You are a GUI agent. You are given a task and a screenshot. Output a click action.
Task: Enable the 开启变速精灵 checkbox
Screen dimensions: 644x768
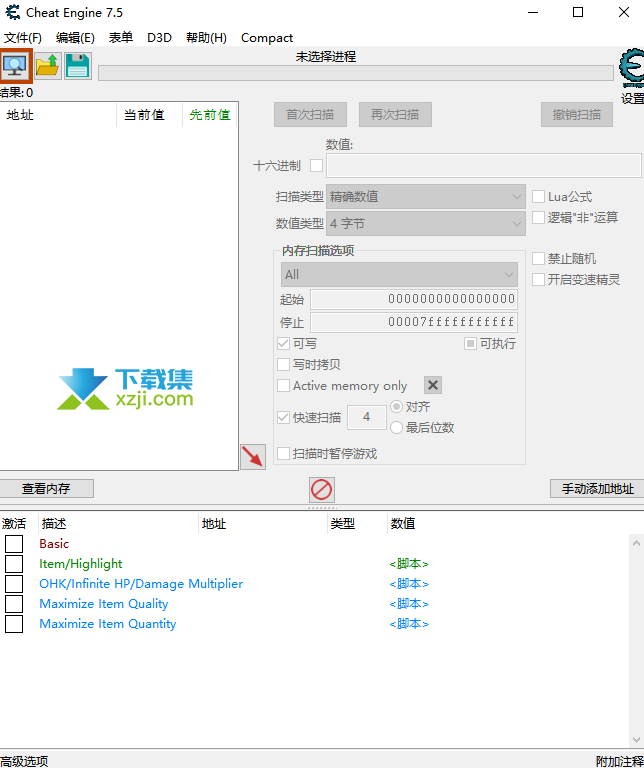tap(538, 279)
